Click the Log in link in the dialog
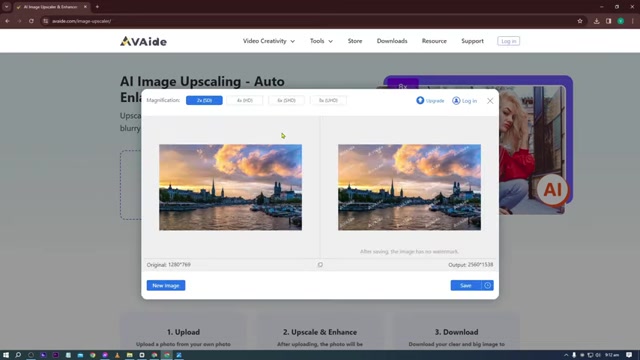This screenshot has width=640, height=360. point(469,101)
